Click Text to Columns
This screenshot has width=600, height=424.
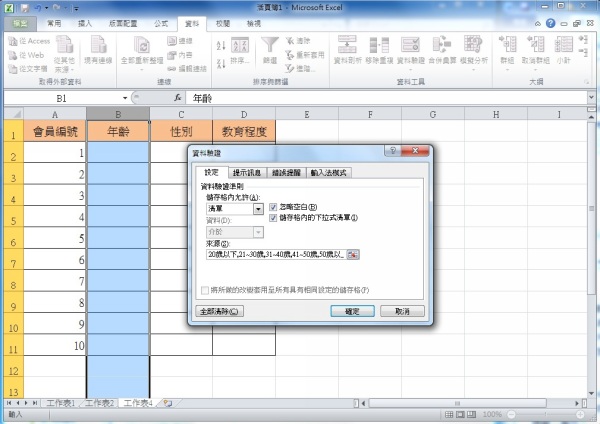click(347, 50)
